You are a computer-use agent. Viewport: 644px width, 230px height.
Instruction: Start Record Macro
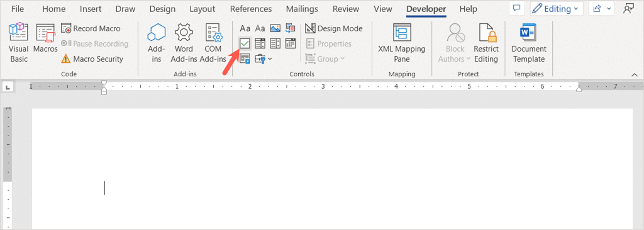pyautogui.click(x=91, y=28)
